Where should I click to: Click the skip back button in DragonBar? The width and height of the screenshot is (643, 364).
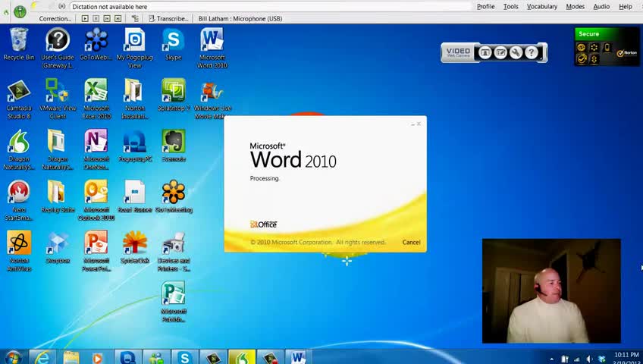pyautogui.click(x=107, y=18)
